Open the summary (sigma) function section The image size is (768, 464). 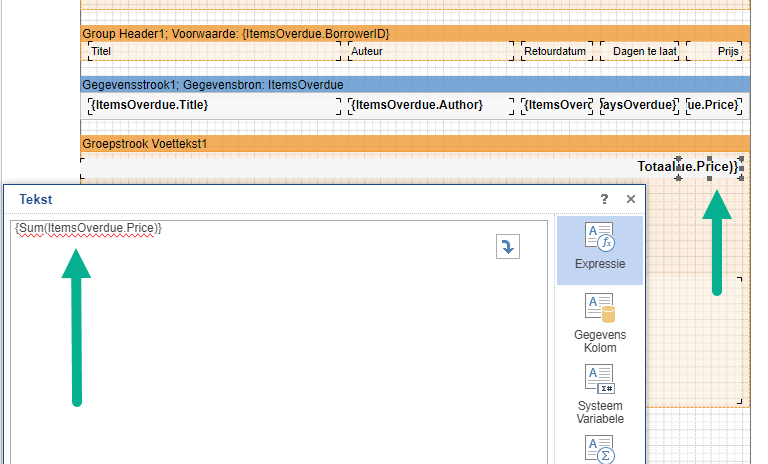point(599,449)
